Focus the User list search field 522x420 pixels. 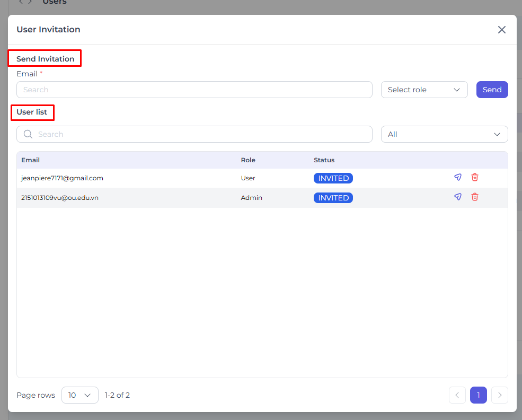tap(194, 134)
